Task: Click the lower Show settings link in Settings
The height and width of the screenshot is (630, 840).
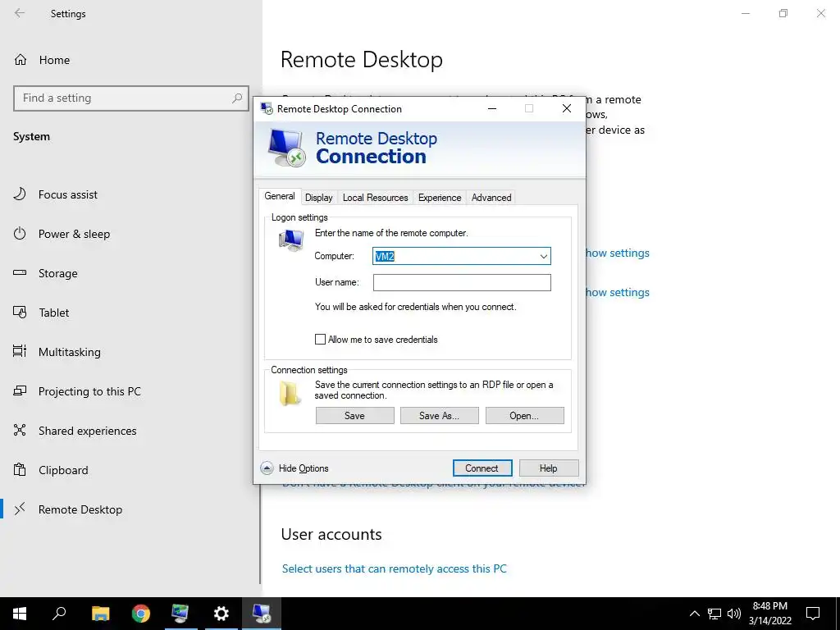Action: (x=618, y=293)
